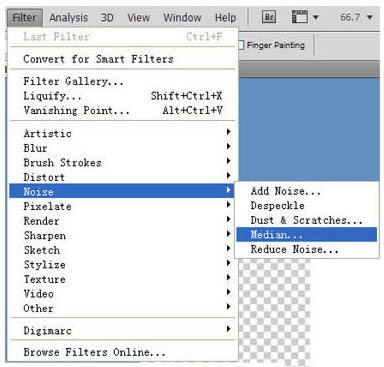Open the Analysis menu

(x=69, y=17)
